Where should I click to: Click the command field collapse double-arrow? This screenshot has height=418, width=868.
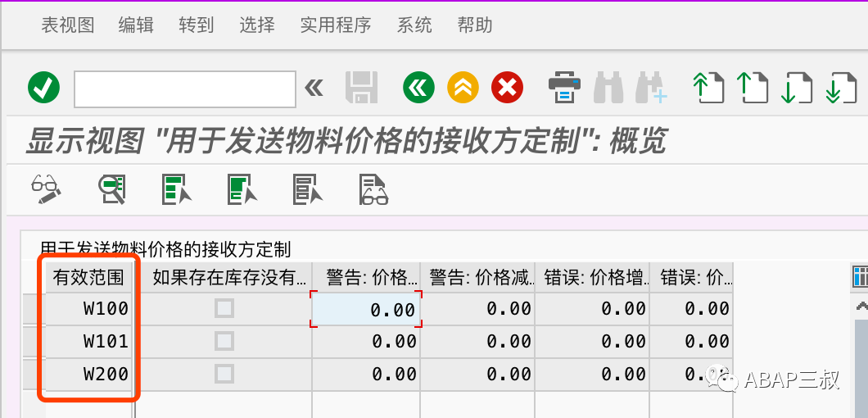pos(314,88)
